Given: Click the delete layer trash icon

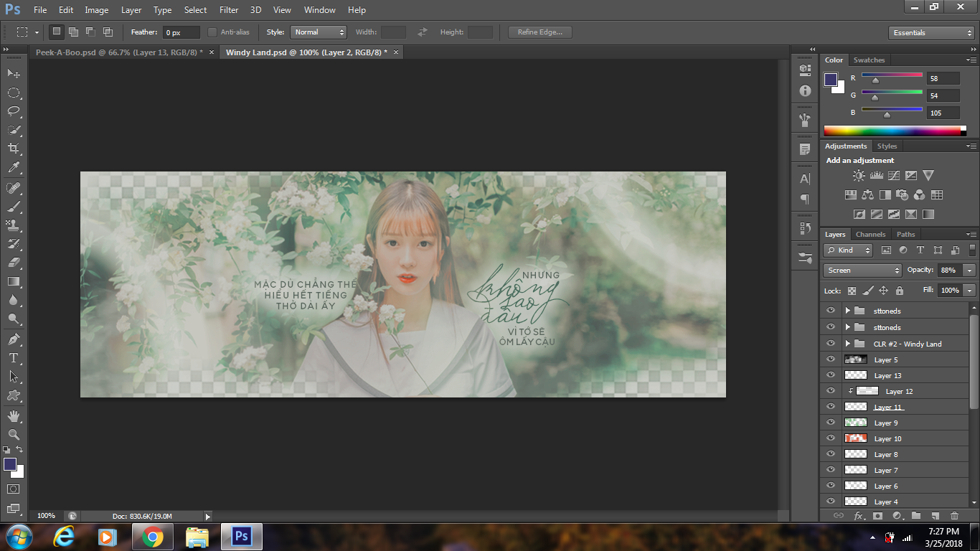Looking at the screenshot, I should point(954,516).
